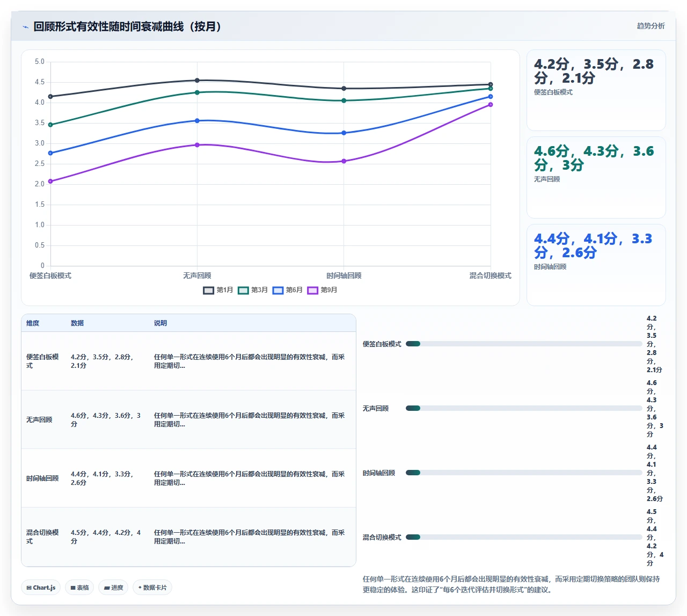
Task: Click the 维度 column header
Action: 33,323
